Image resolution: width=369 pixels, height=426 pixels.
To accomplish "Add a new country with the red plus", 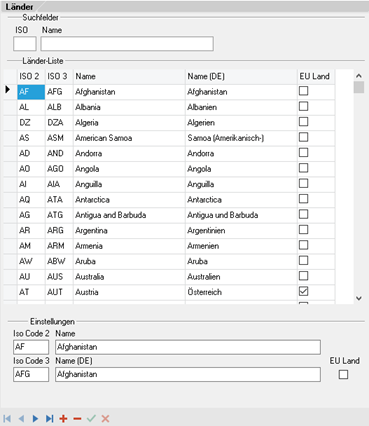I will (x=63, y=419).
